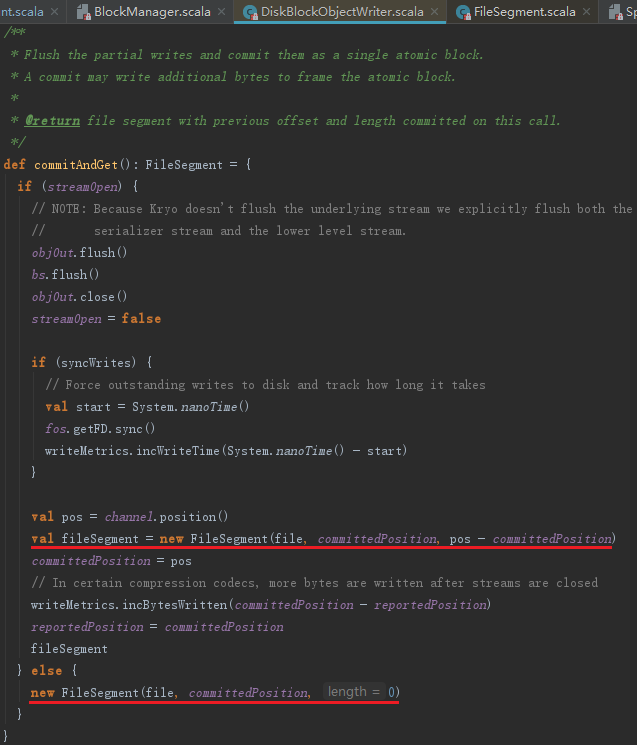Screen dimensions: 637x745
Task: Click the objOut.close() call
Action: [79, 297]
